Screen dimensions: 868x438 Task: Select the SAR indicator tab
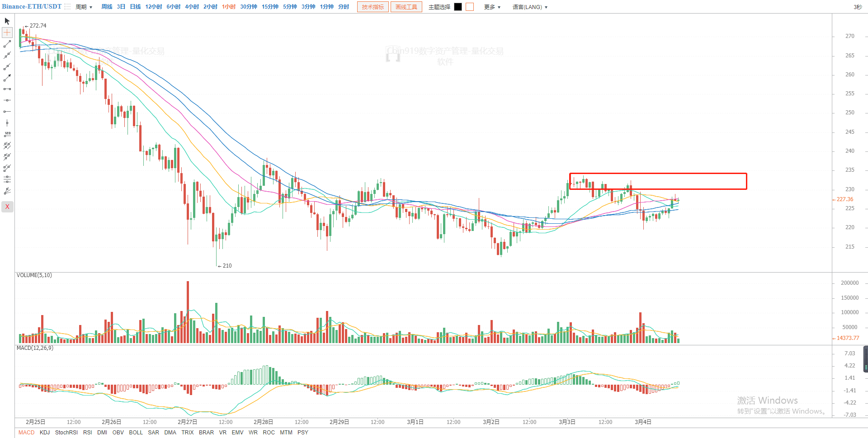154,433
